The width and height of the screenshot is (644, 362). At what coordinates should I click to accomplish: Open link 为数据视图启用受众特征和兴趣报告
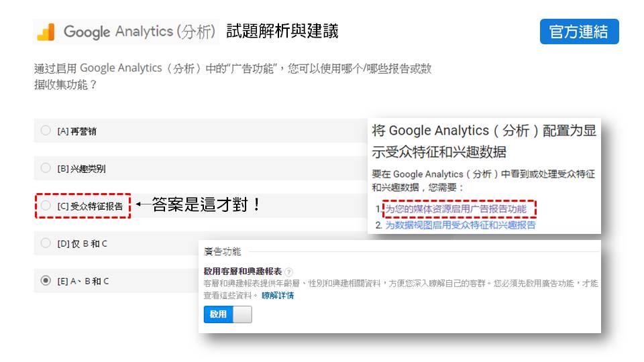coord(460,225)
